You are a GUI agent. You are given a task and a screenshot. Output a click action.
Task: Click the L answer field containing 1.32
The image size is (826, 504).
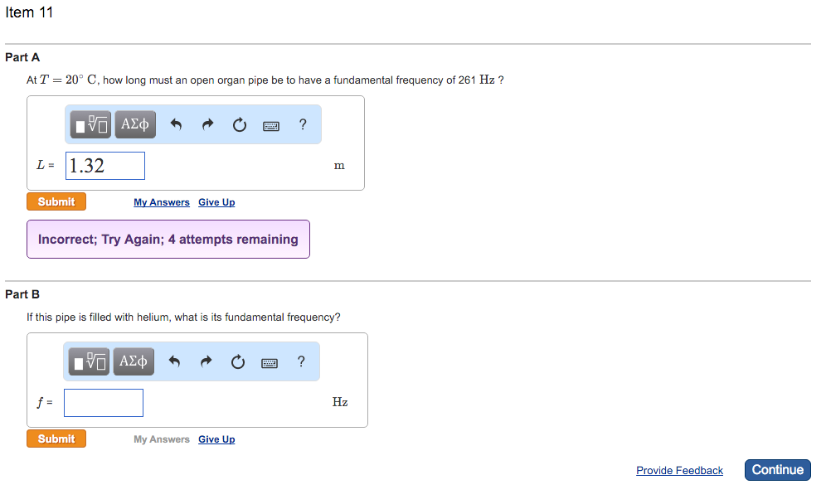(105, 166)
